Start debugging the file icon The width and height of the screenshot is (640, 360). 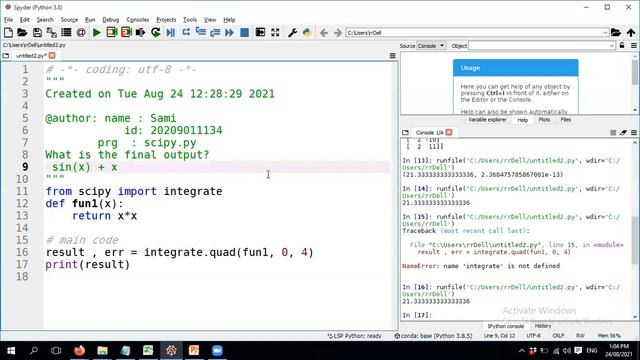(171, 33)
